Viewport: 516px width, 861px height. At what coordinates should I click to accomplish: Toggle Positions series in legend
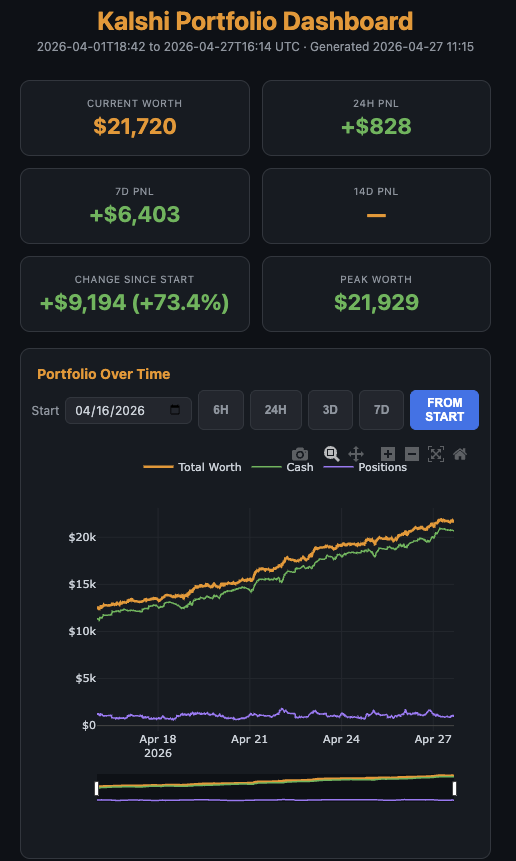pos(366,467)
